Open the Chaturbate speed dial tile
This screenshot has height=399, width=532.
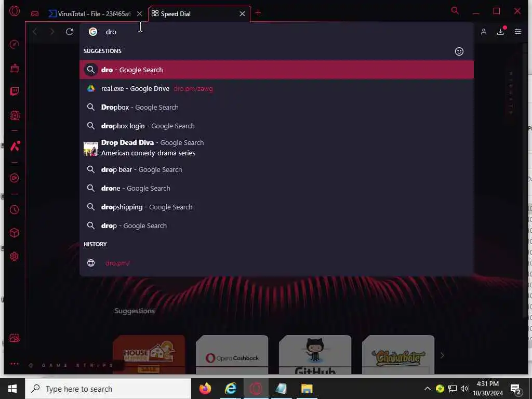pyautogui.click(x=398, y=354)
